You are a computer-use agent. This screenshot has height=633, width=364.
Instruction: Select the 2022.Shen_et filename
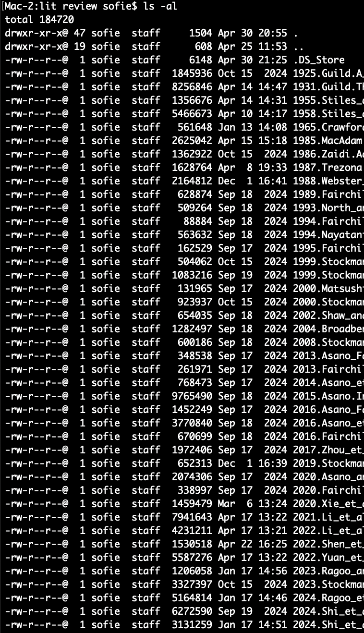328,544
